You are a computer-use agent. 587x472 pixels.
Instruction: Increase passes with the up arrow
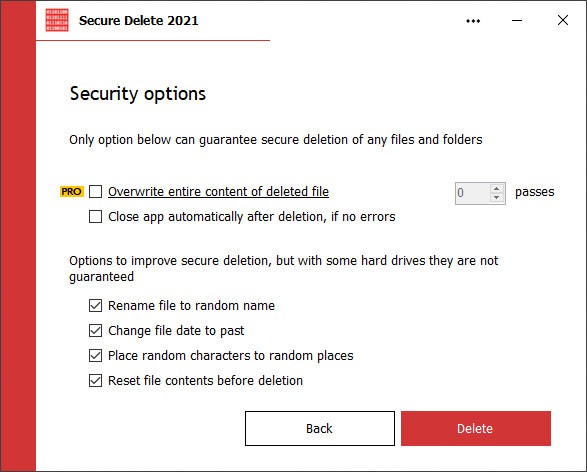pyautogui.click(x=496, y=188)
